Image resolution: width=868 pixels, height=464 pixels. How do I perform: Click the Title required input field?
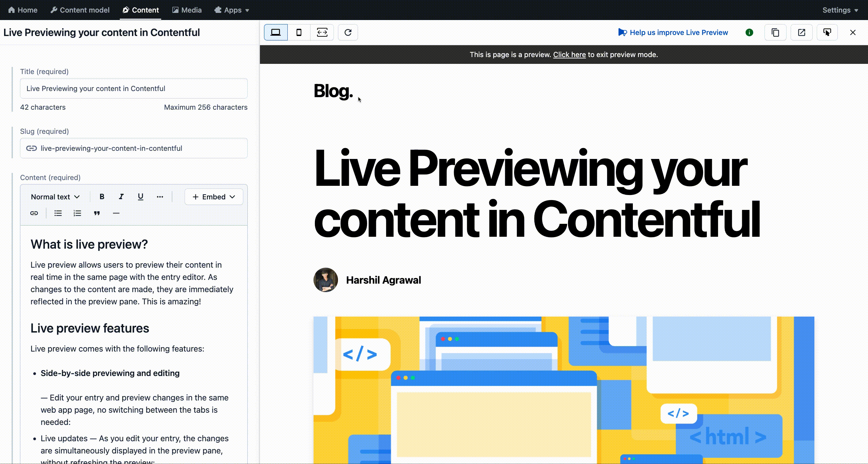point(134,89)
